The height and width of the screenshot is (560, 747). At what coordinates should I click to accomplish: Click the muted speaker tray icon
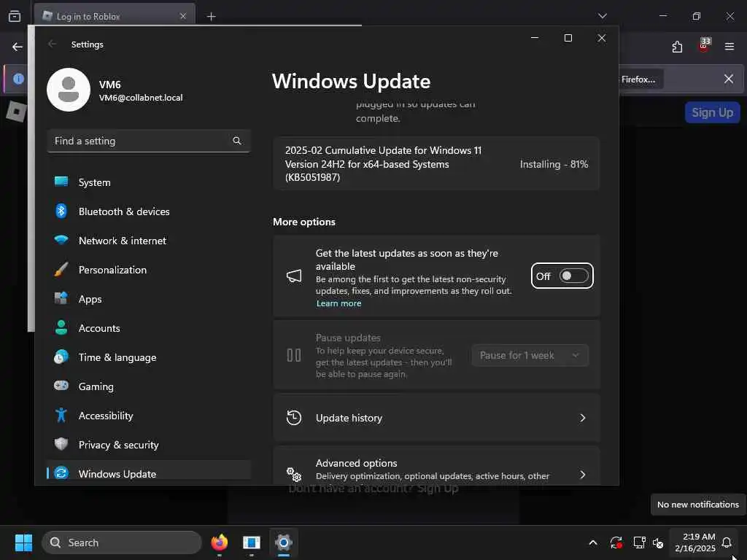[658, 542]
